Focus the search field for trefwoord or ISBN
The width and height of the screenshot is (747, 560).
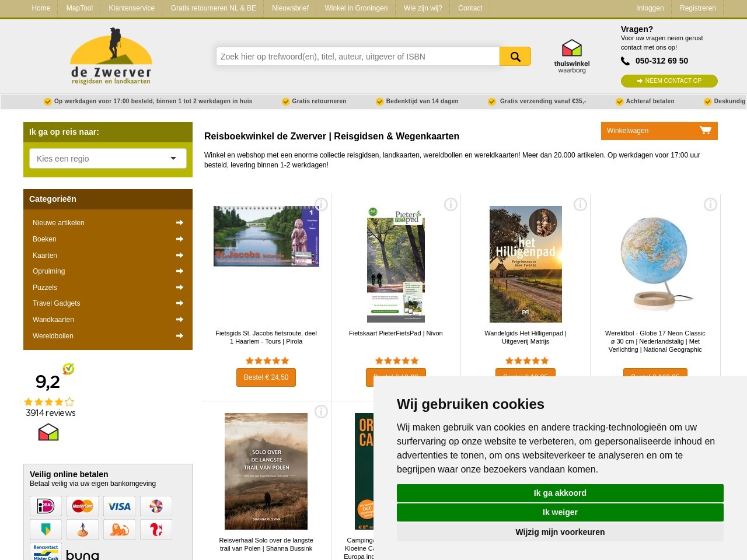coord(358,57)
